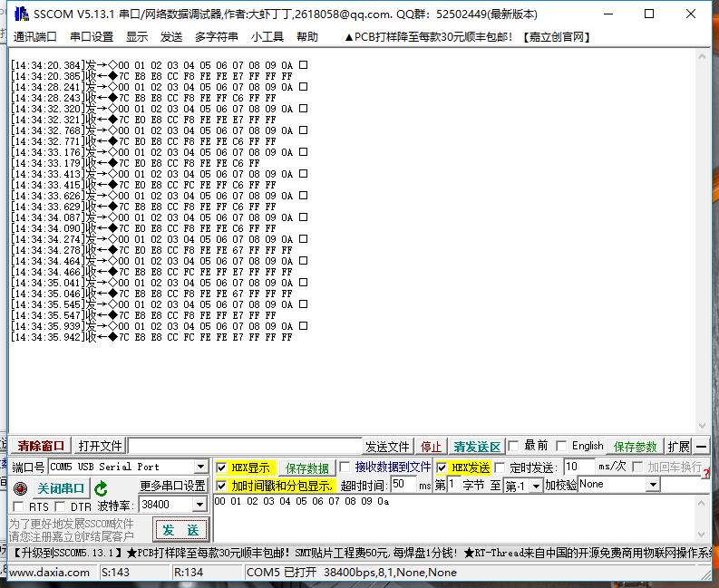The height and width of the screenshot is (588, 719).
Task: Open the 小工具 menu
Action: (x=267, y=36)
